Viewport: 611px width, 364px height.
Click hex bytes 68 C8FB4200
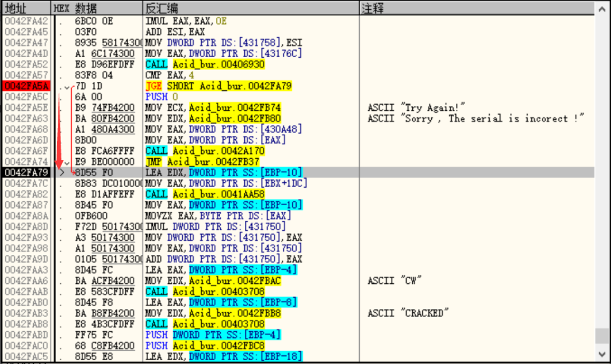point(105,346)
